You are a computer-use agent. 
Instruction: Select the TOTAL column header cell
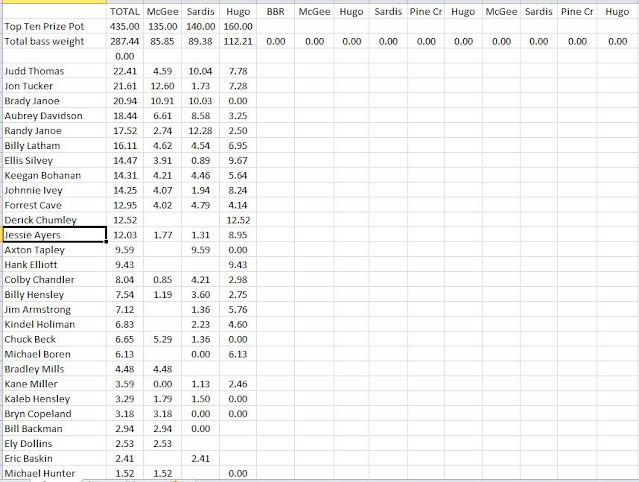coord(125,11)
